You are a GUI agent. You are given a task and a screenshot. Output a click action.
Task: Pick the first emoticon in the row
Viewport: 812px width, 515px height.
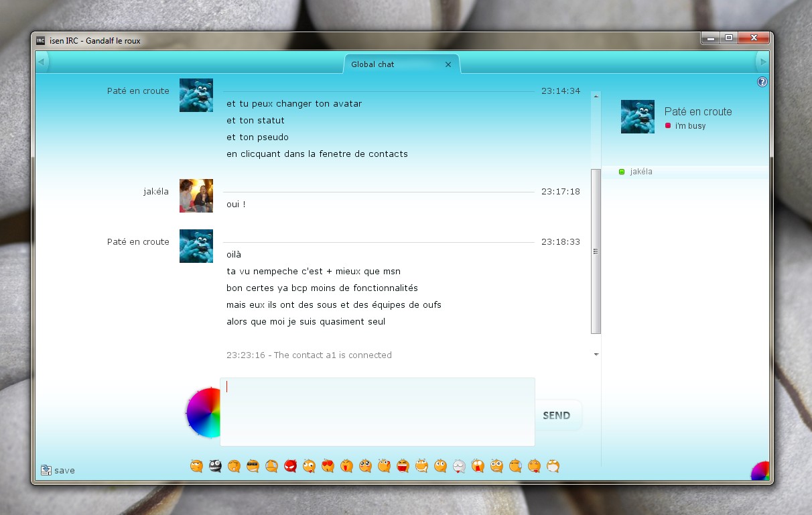(196, 465)
